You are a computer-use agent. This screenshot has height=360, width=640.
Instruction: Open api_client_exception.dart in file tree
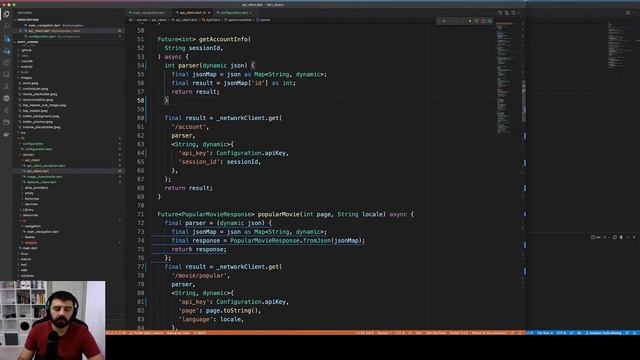(x=46, y=166)
